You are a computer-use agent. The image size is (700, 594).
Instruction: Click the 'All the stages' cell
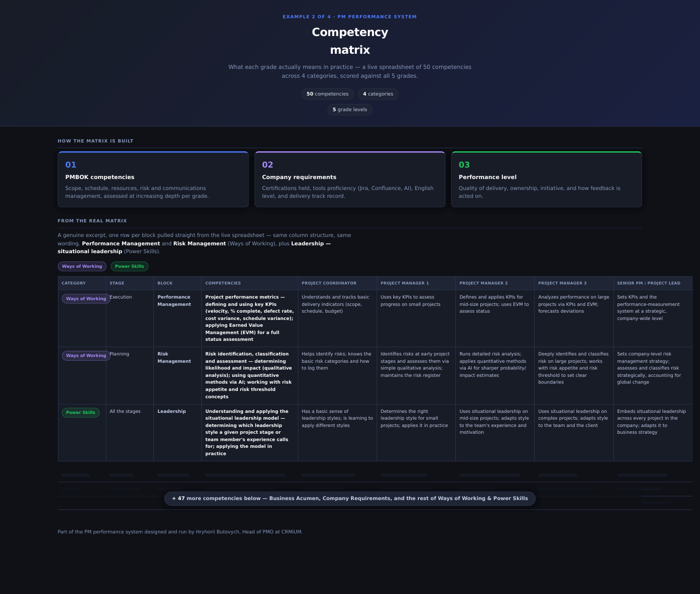point(130,433)
